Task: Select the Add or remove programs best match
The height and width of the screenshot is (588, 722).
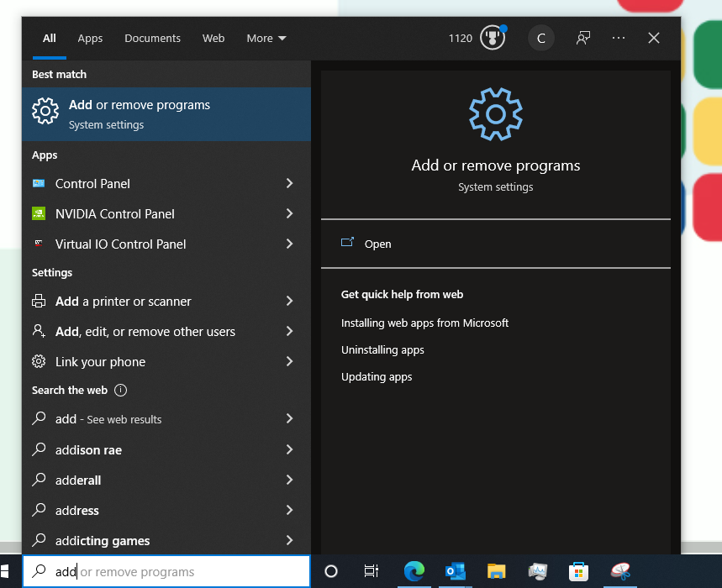Action: tap(166, 114)
